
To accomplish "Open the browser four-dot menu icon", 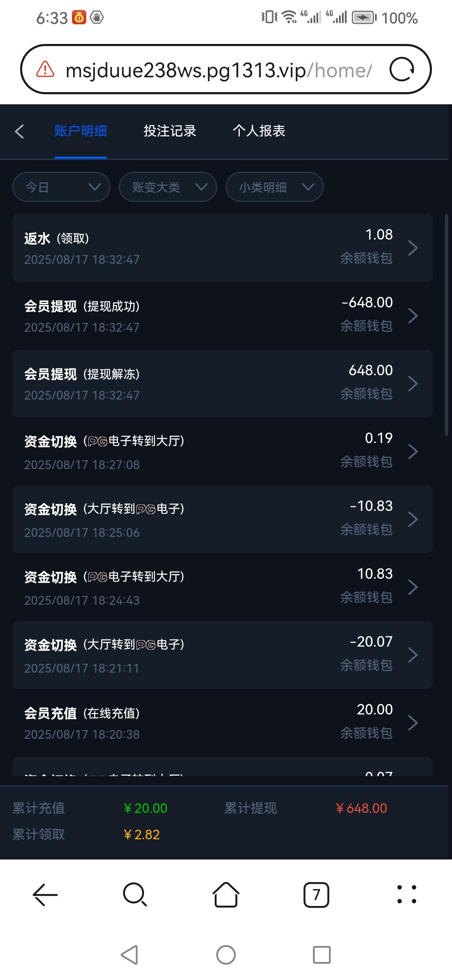I will pyautogui.click(x=406, y=895).
